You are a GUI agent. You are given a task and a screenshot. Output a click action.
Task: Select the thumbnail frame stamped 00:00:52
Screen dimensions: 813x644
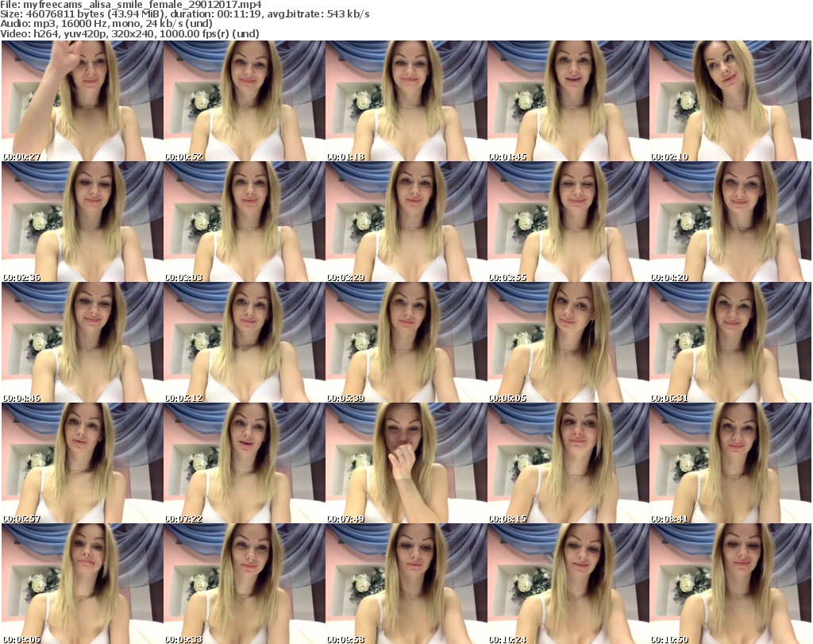tap(245, 101)
